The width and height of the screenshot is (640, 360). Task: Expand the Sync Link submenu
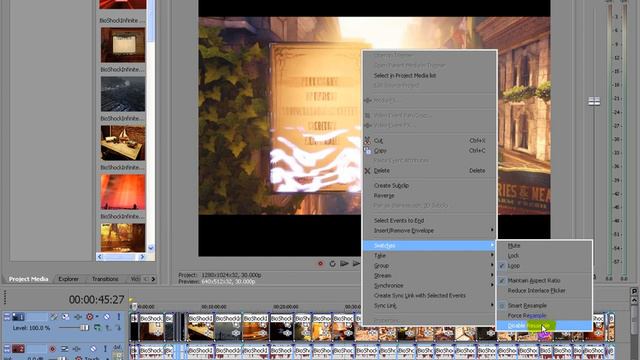click(x=429, y=305)
